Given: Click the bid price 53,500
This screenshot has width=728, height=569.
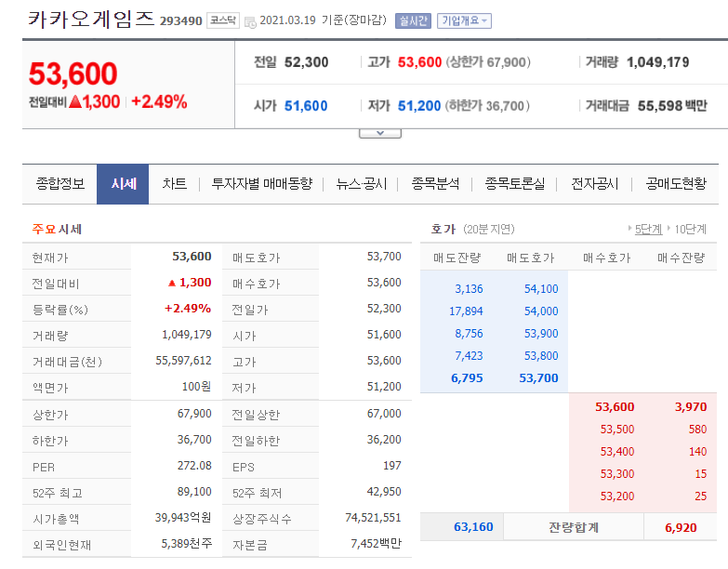Looking at the screenshot, I should [617, 430].
